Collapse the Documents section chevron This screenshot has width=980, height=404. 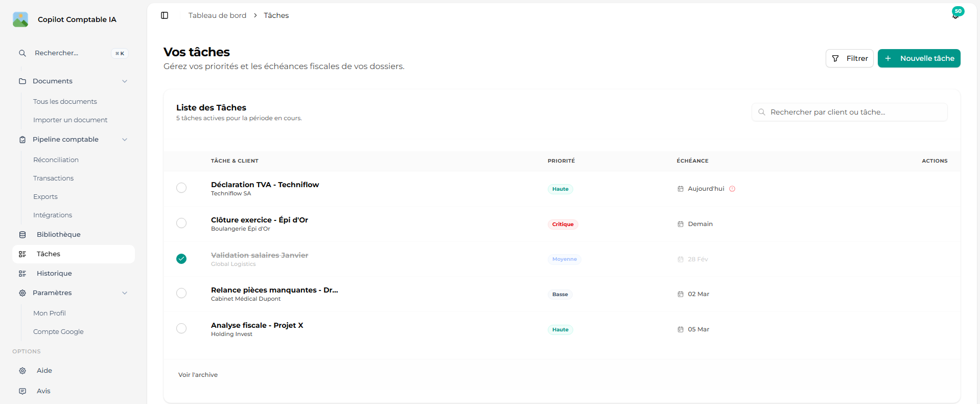pyautogui.click(x=125, y=81)
